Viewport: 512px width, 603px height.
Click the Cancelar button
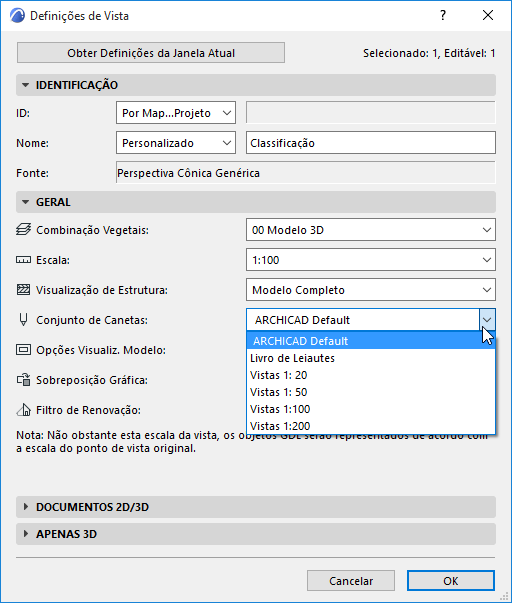pos(351,581)
